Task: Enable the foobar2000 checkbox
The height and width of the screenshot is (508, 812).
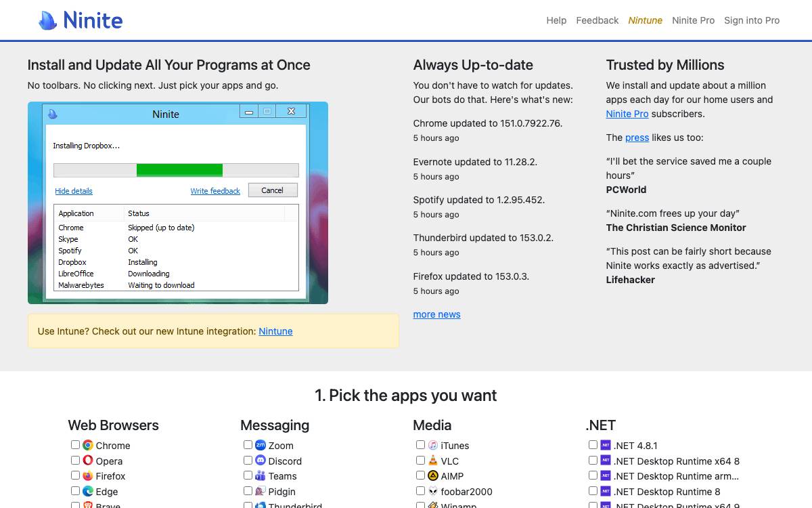Action: 420,491
